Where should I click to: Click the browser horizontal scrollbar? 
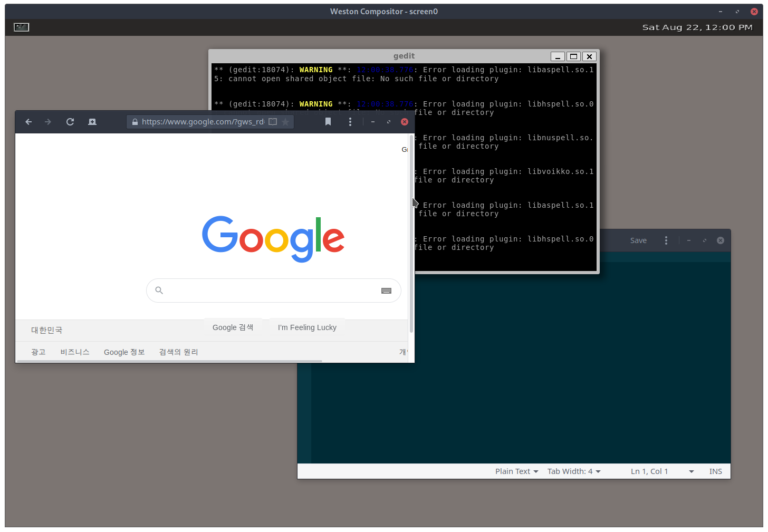[x=169, y=361]
